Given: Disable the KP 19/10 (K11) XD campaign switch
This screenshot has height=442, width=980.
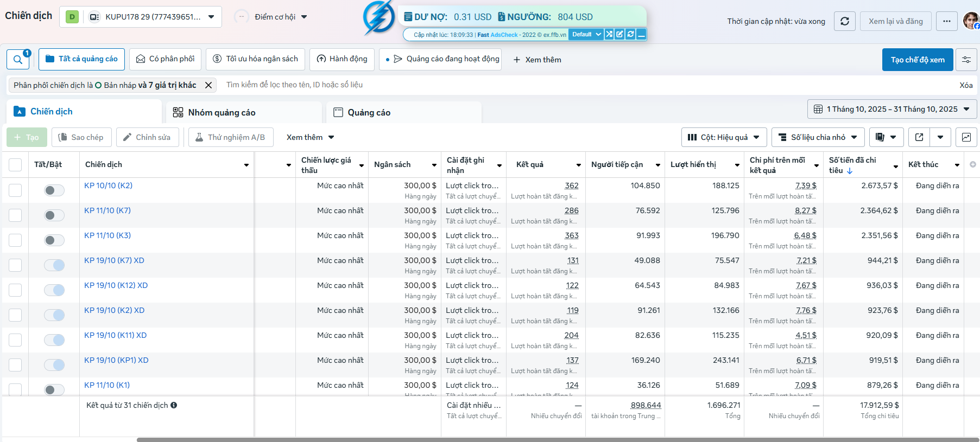Looking at the screenshot, I should click(x=54, y=340).
